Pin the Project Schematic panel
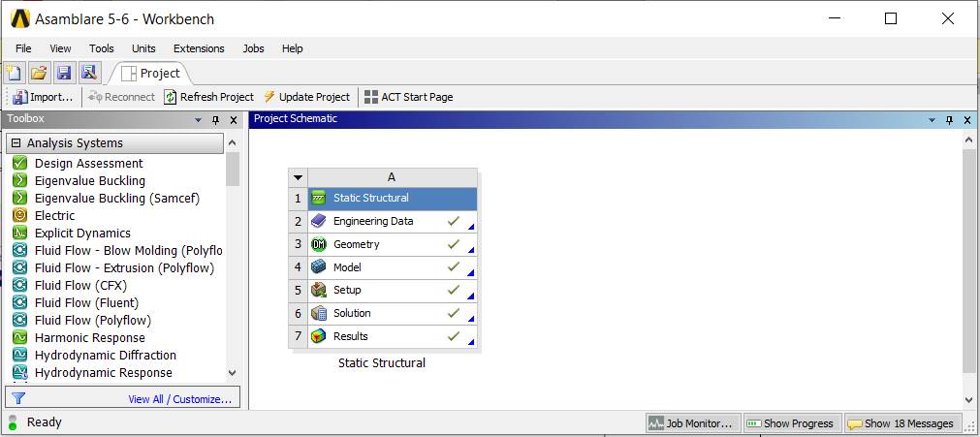Viewport: 980px width, 437px height. (x=949, y=120)
